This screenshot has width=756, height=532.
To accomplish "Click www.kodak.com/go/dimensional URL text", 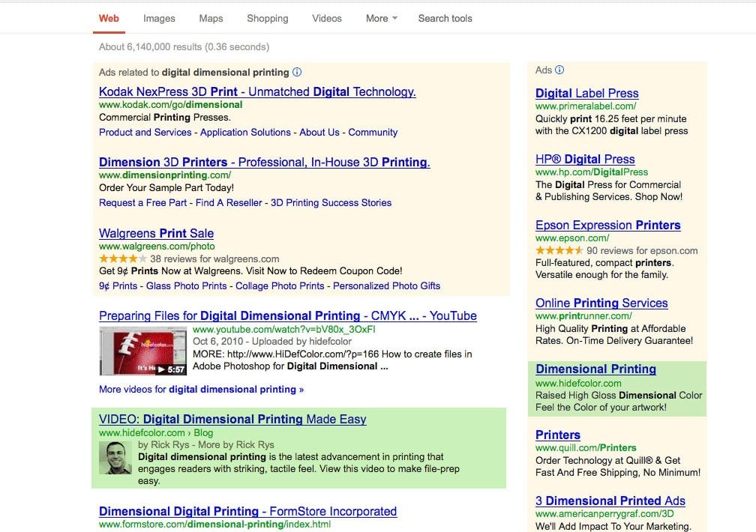I will (x=171, y=105).
